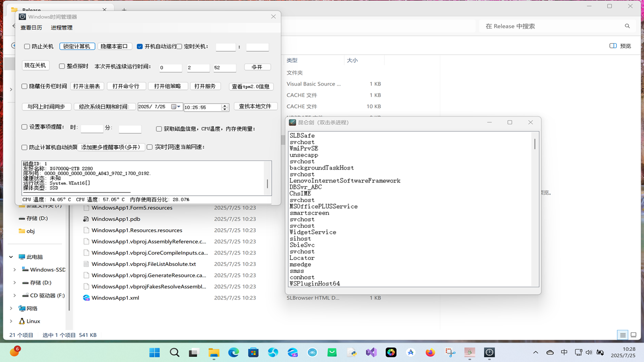The height and width of the screenshot is (362, 644).
Task: Switch Explorer to details view via status bar icon
Action: point(623,335)
